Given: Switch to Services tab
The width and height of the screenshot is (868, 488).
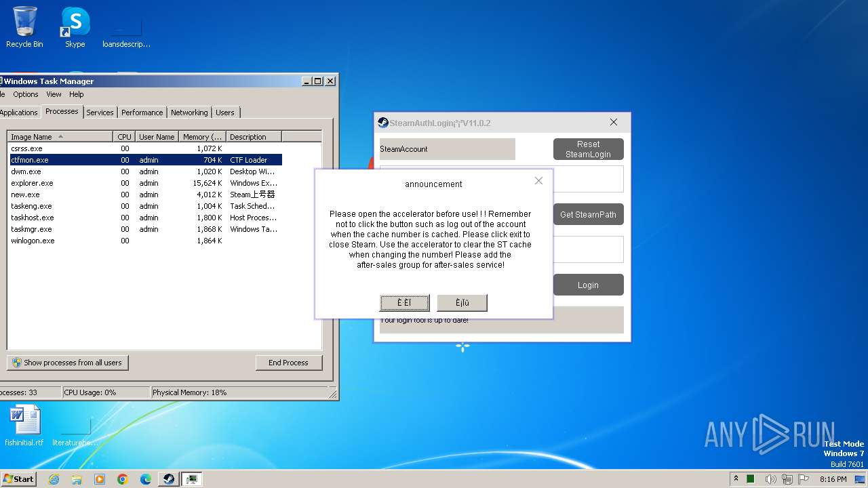Looking at the screenshot, I should pyautogui.click(x=100, y=113).
